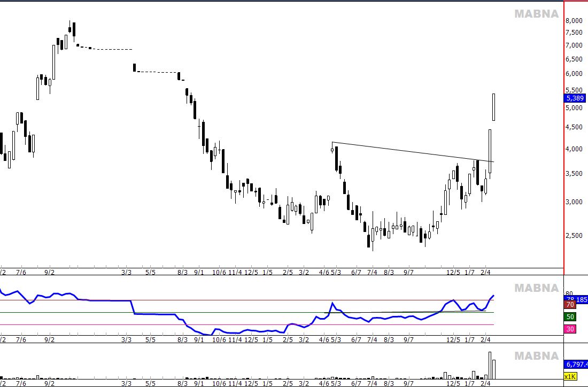Click the 12/5 date on volume panel axis

[x=453, y=383]
